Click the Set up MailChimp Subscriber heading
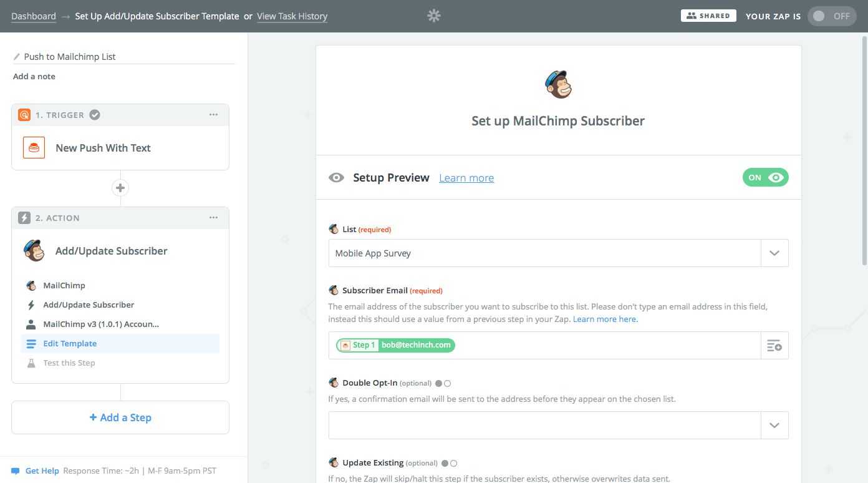 pos(558,121)
